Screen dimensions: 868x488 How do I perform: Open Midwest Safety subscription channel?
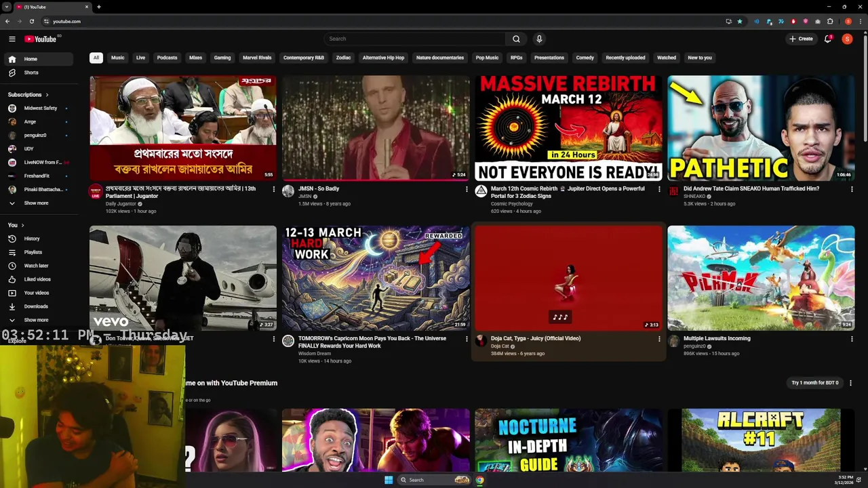click(38, 108)
